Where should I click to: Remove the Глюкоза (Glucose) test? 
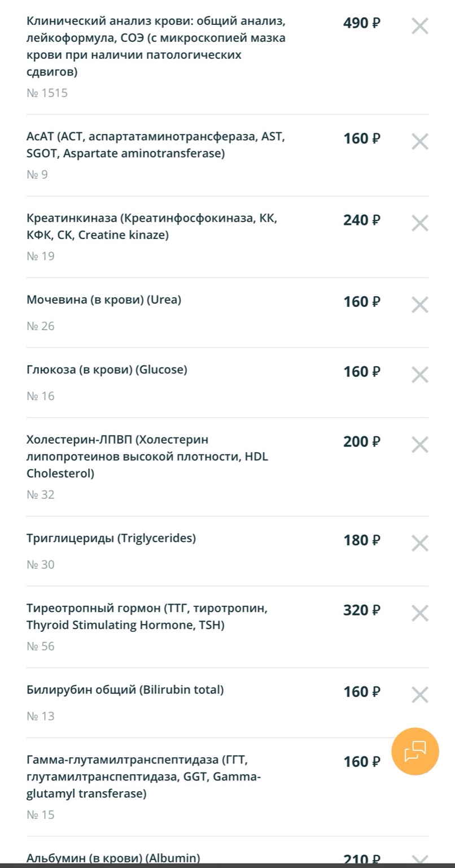419,375
